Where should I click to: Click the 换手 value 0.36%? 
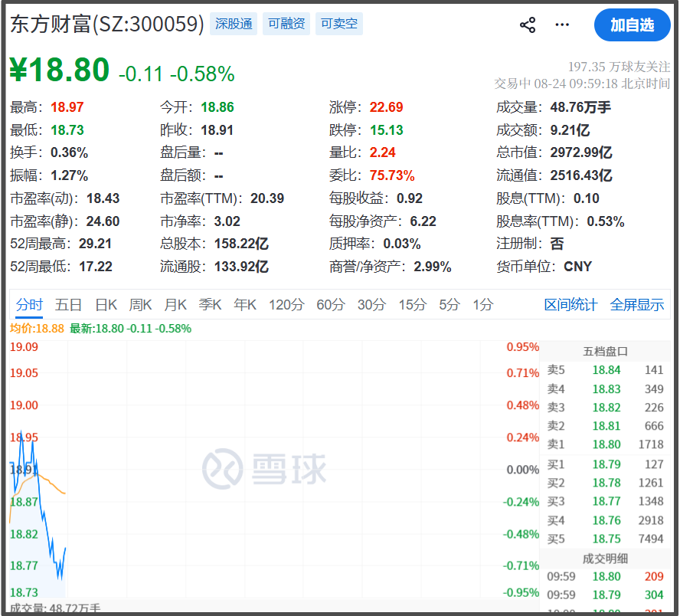coord(70,152)
